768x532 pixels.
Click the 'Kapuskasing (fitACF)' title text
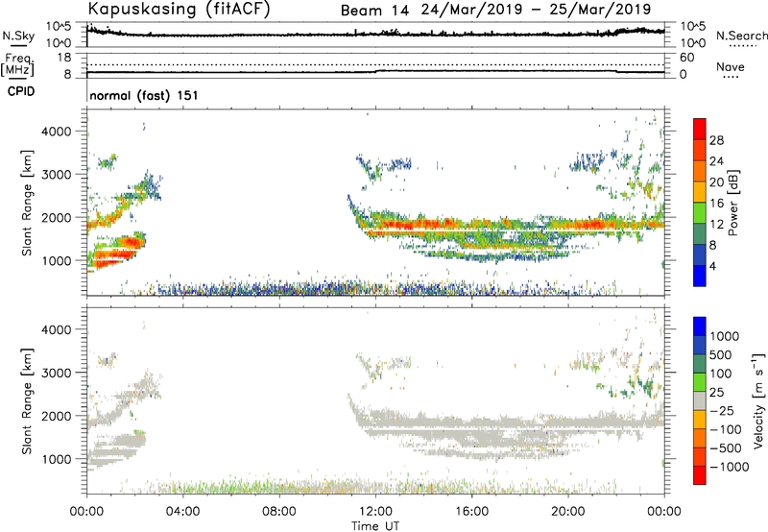tap(180, 9)
